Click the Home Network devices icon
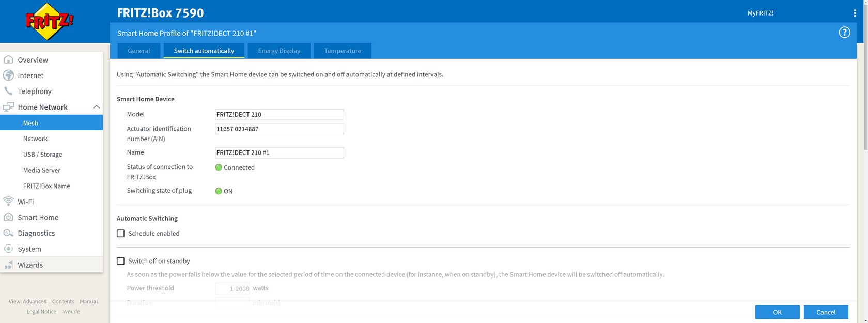Viewport: 868px width, 323px height. click(x=8, y=107)
